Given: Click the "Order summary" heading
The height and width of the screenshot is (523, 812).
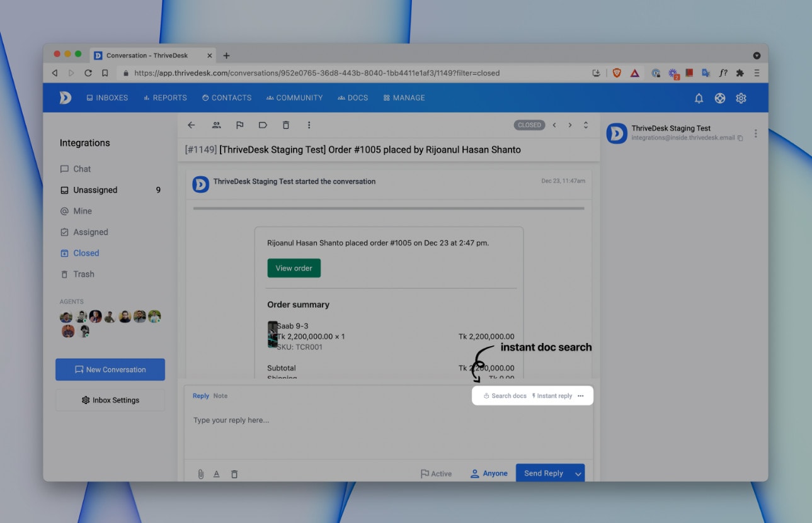Looking at the screenshot, I should [x=299, y=305].
